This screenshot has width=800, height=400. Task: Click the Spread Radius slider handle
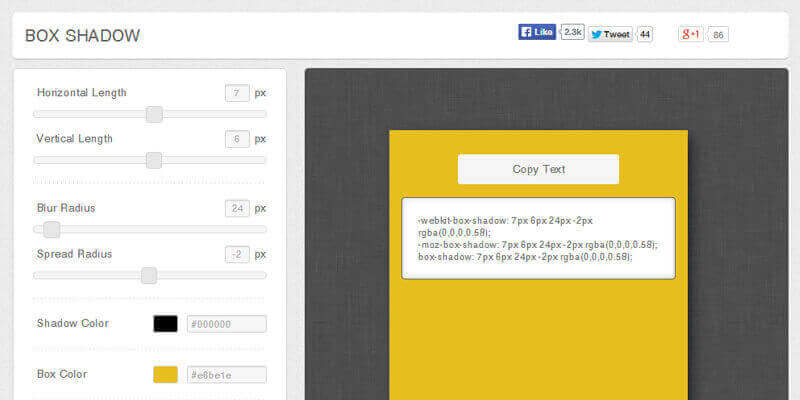point(149,275)
